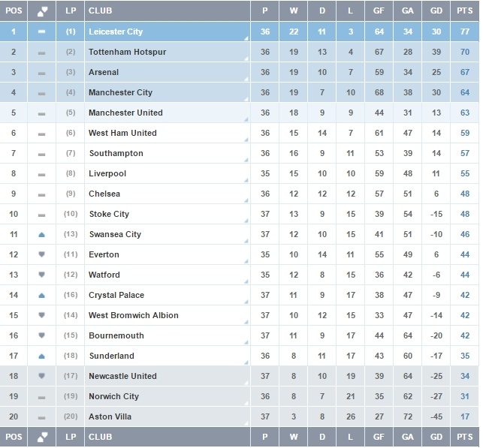Sort by GD column in top header
The height and width of the screenshot is (448, 483).
[436, 11]
